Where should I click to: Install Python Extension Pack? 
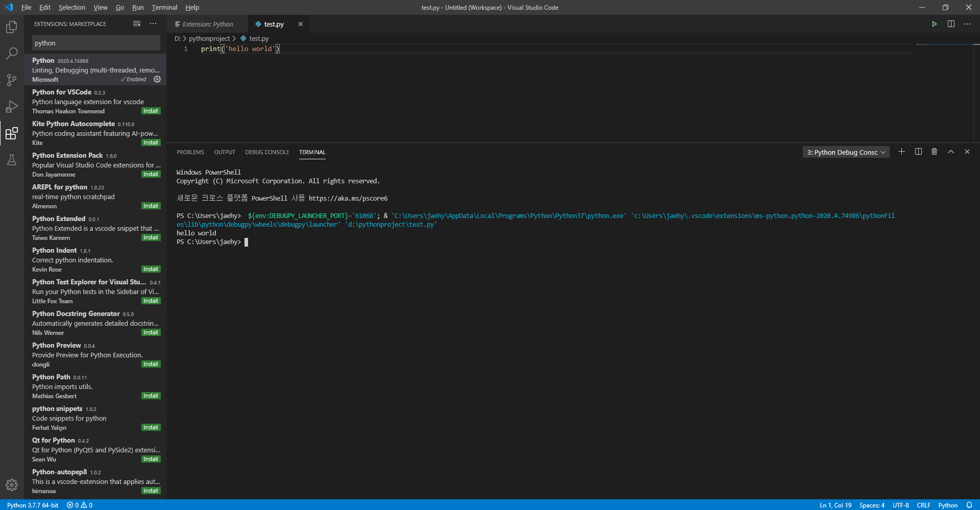coord(151,174)
